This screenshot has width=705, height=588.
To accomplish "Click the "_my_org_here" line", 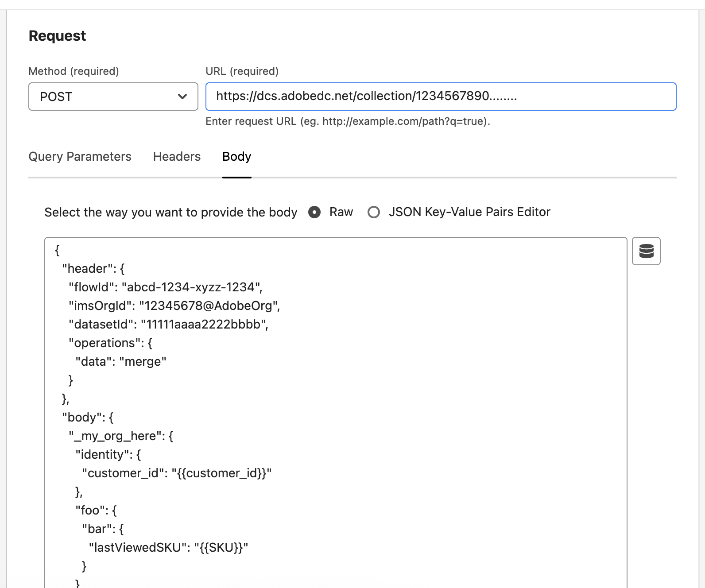I will point(121,436).
